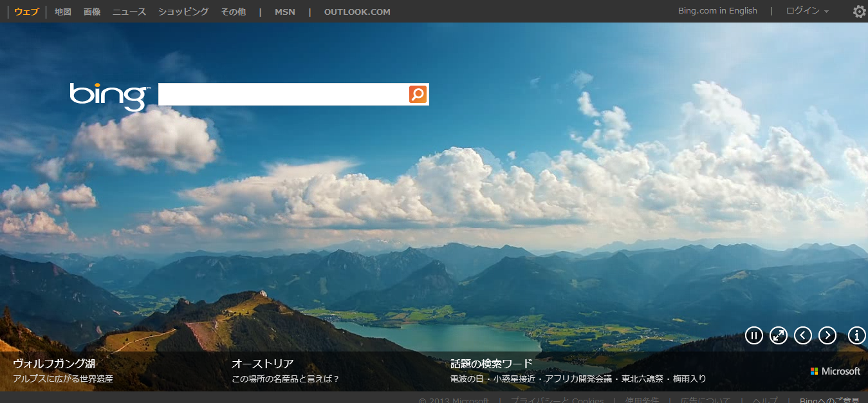The height and width of the screenshot is (403, 868).
Task: Open the OUTLOOK.COM link
Action: 357,12
